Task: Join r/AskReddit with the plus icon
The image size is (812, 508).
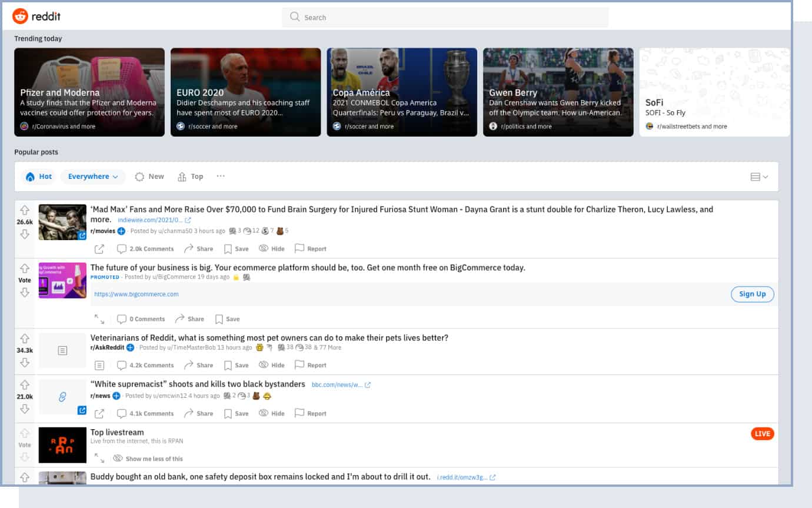Action: click(130, 347)
